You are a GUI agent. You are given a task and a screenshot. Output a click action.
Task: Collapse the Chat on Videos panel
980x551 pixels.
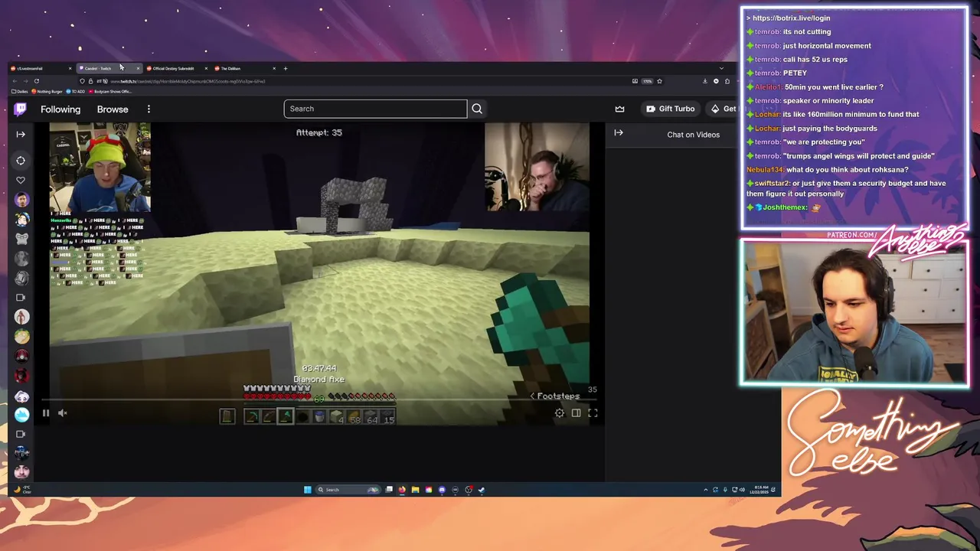click(x=619, y=133)
